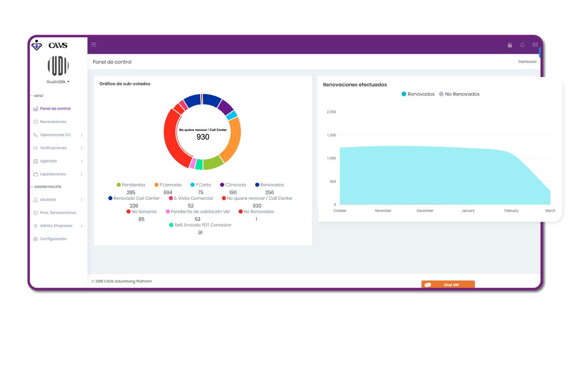The image size is (588, 366).
Task: Toggle Pendiente de validación VM legend entry
Action: (x=198, y=212)
